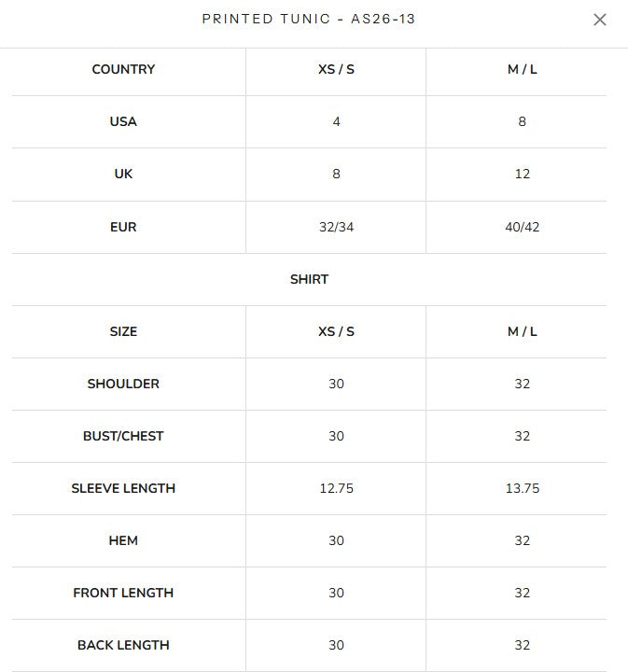Click the EUR 32/34 size value
628x672 pixels.
pyautogui.click(x=336, y=227)
